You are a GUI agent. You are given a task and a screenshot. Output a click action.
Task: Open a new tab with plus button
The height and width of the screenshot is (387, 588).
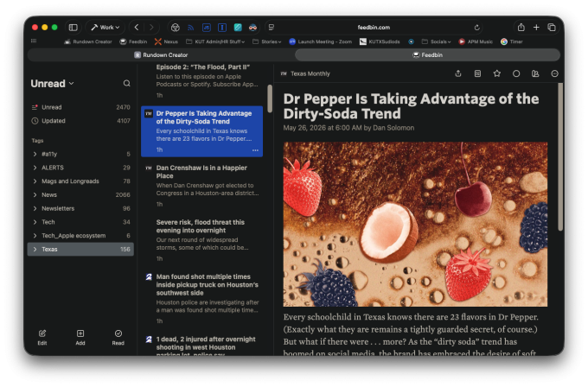pyautogui.click(x=536, y=28)
